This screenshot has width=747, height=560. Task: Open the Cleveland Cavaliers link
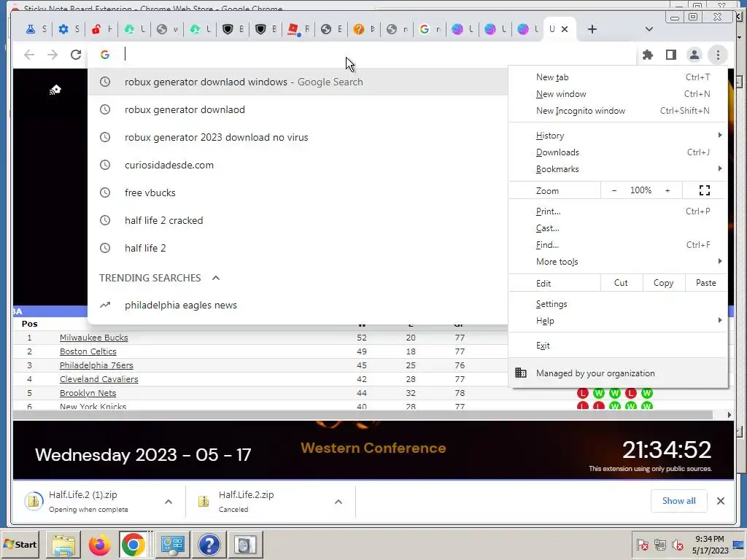(98, 379)
